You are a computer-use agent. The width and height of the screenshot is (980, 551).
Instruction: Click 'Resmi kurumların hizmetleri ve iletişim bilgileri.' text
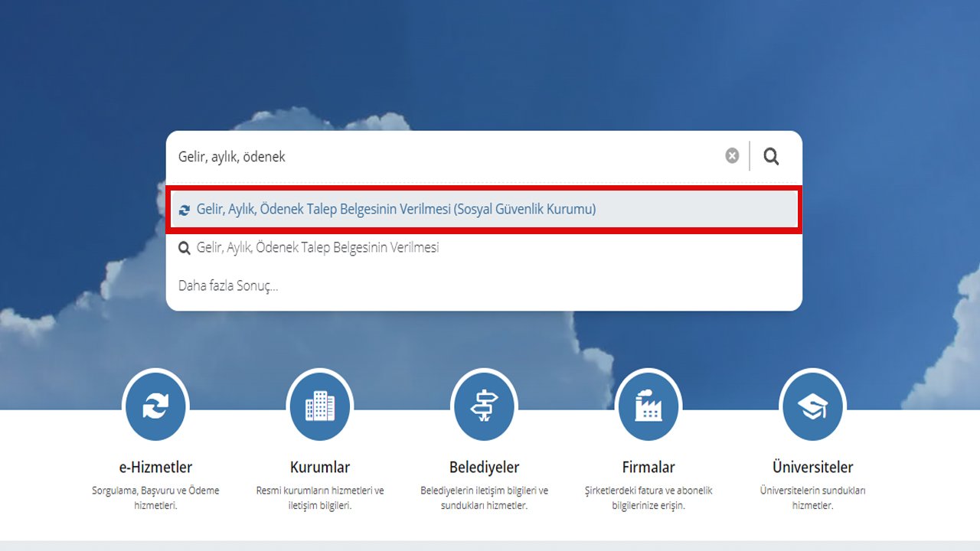point(320,498)
